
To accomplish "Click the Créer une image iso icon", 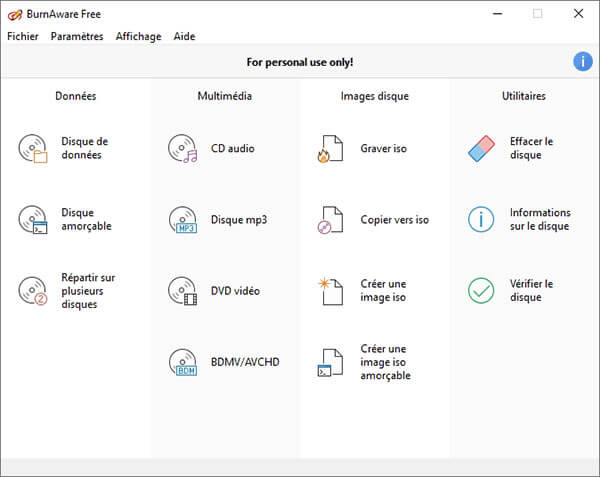I will (331, 291).
